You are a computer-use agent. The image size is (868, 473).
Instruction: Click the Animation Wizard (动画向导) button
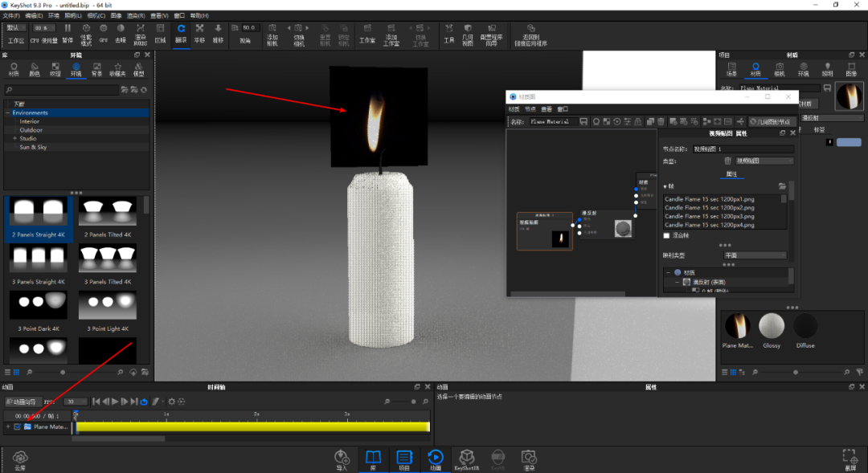[x=23, y=402]
